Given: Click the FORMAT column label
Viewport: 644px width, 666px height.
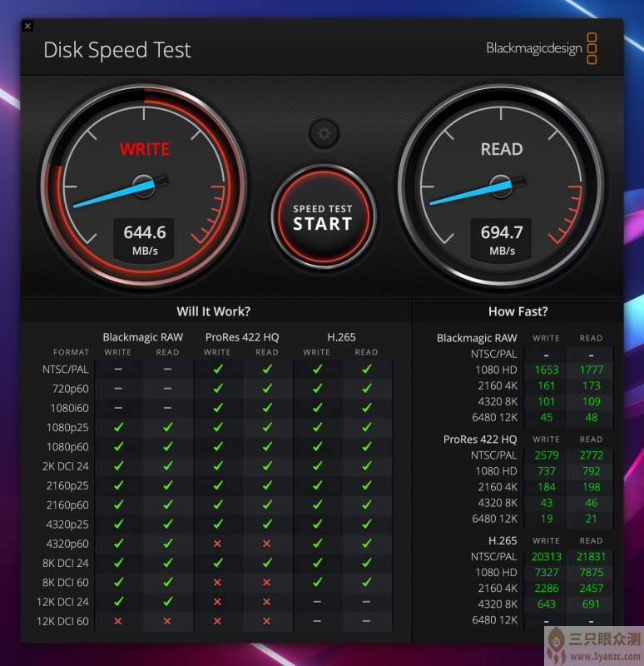Looking at the screenshot, I should [71, 352].
